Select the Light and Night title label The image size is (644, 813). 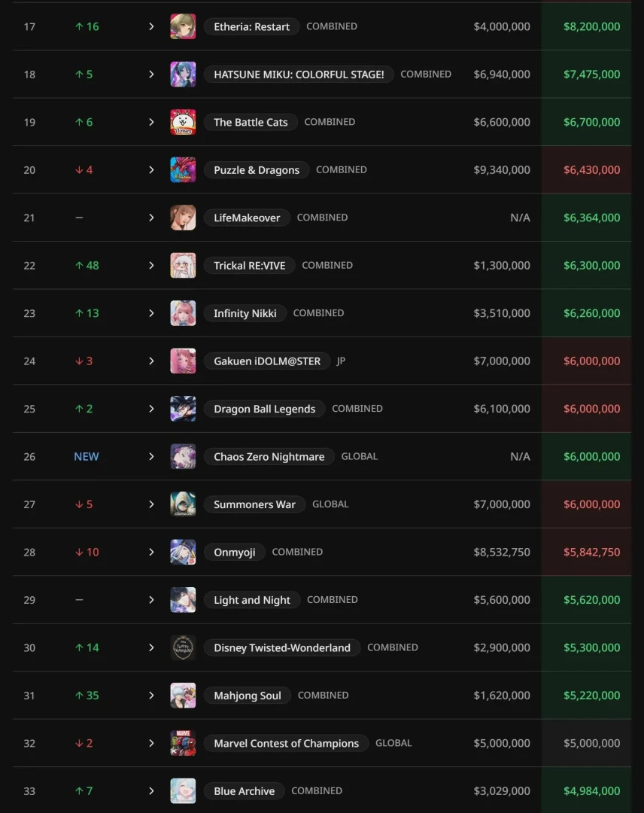251,600
